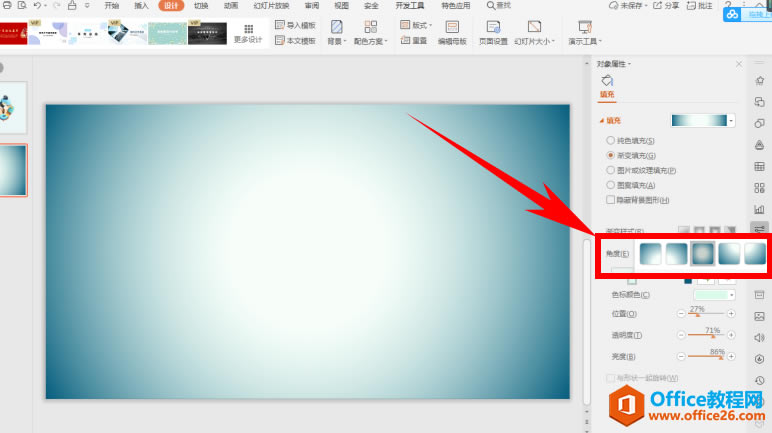Select 图片或纹理填充 radio option
Screen dimensions: 772x433
611,170
